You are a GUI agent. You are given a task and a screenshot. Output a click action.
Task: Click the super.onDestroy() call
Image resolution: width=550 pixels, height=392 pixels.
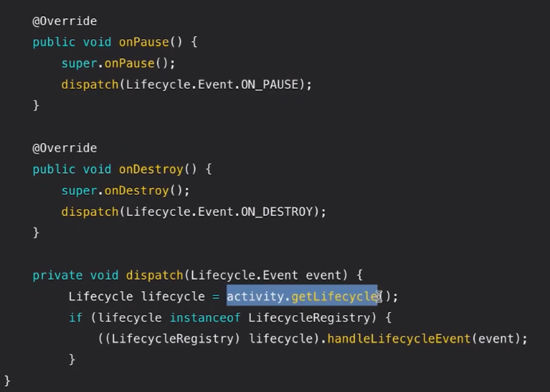(125, 191)
